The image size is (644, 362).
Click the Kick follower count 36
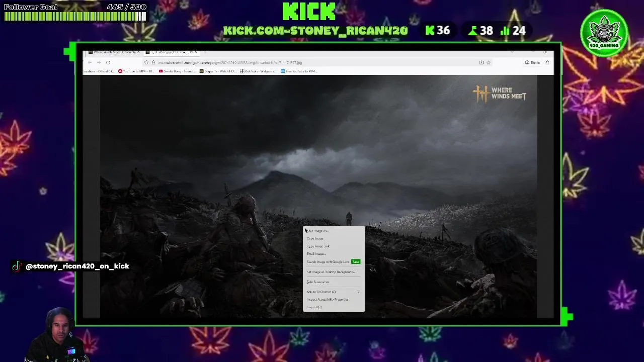438,31
